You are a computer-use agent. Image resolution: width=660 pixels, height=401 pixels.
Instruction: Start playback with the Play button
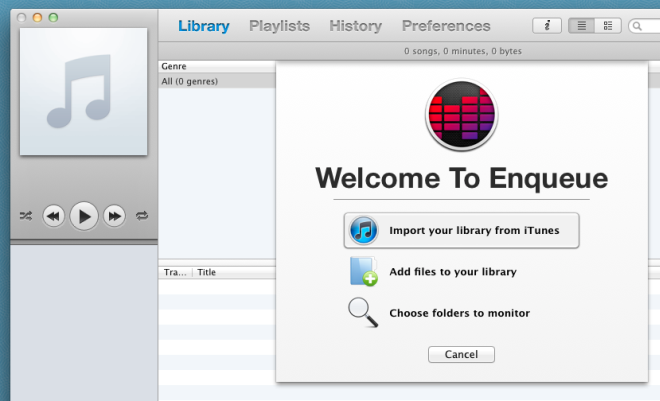[x=84, y=216]
